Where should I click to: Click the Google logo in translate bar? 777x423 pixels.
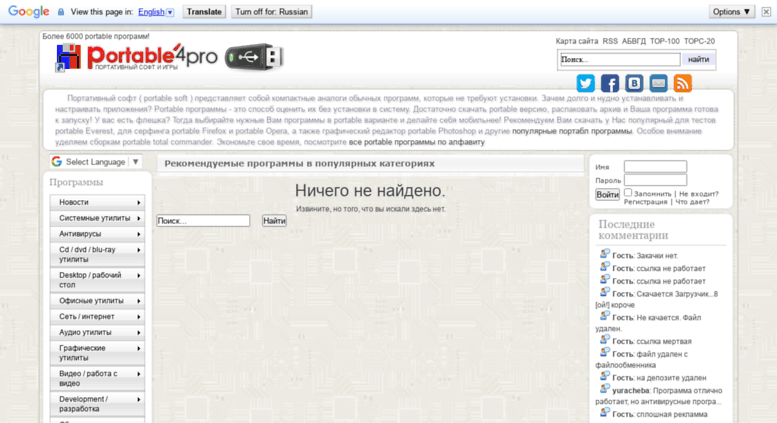click(x=29, y=11)
